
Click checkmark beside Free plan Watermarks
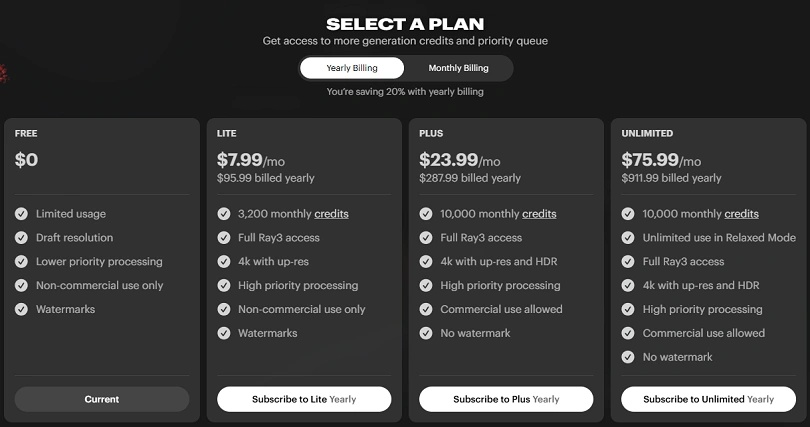pyautogui.click(x=22, y=309)
